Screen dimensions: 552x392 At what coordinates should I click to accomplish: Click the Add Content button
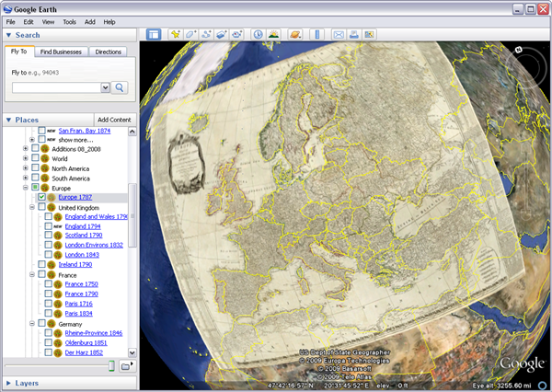point(114,120)
